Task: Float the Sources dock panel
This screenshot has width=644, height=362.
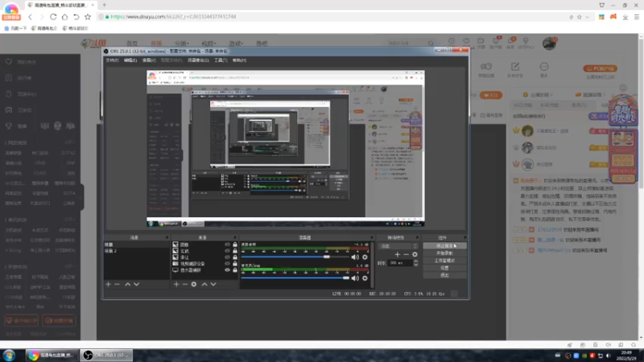Action: tap(235, 237)
